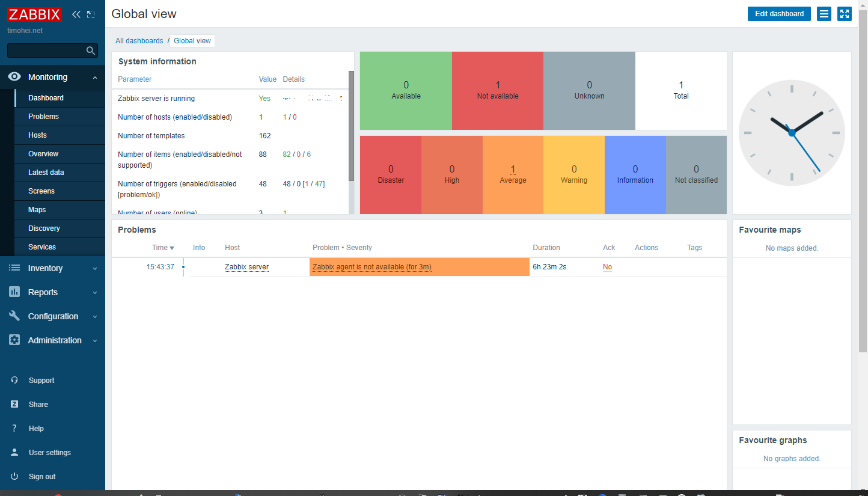
Task: Click the 6h 23m 2s duration
Action: [x=549, y=267]
